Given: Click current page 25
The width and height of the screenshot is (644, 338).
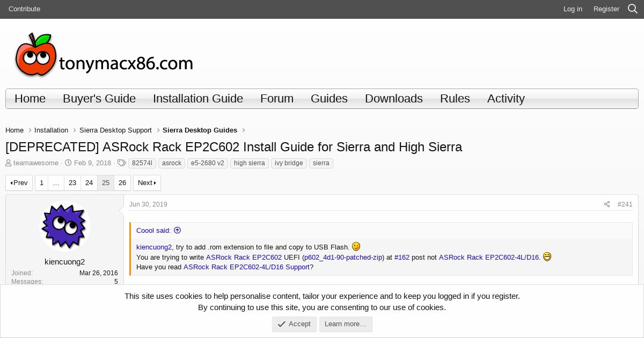Looking at the screenshot, I should point(106,183).
